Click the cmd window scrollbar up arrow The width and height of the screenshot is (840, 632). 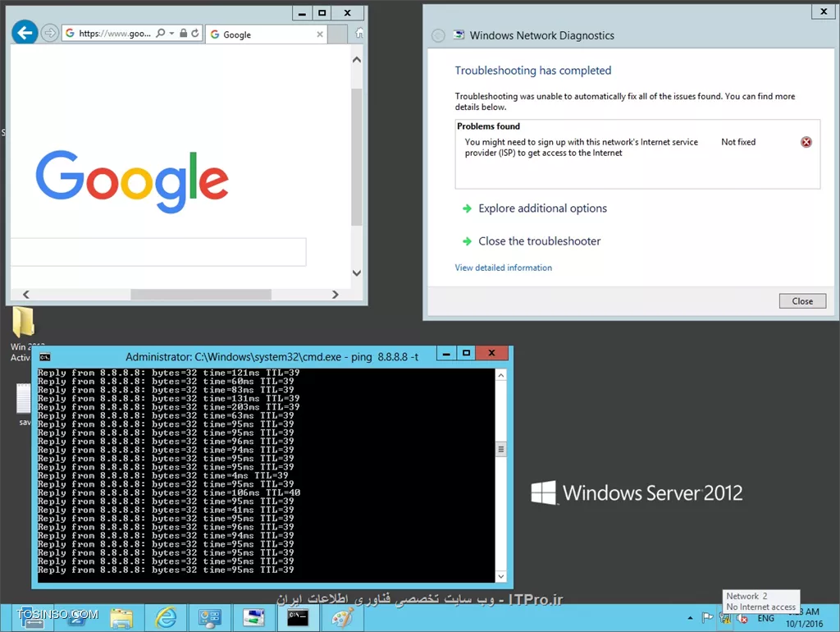pyautogui.click(x=501, y=375)
